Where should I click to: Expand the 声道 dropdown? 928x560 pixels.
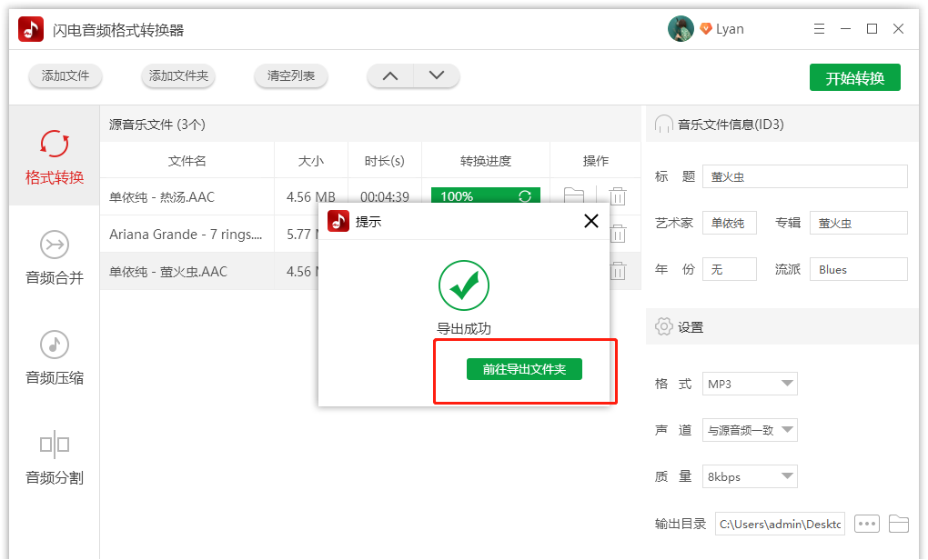click(x=749, y=430)
